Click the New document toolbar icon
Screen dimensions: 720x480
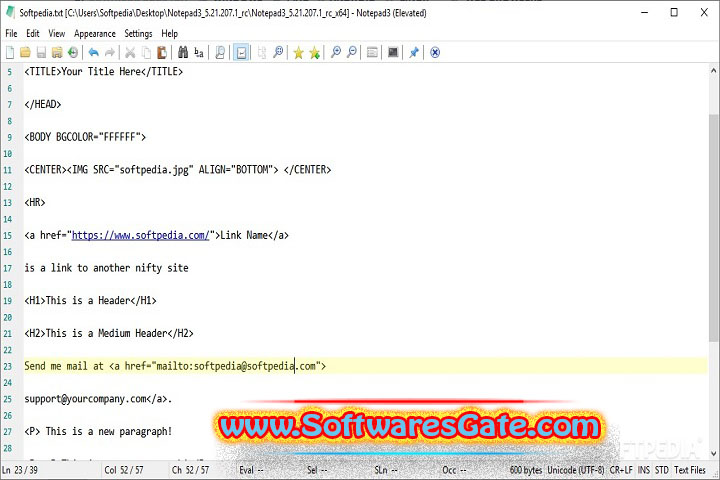(x=11, y=52)
